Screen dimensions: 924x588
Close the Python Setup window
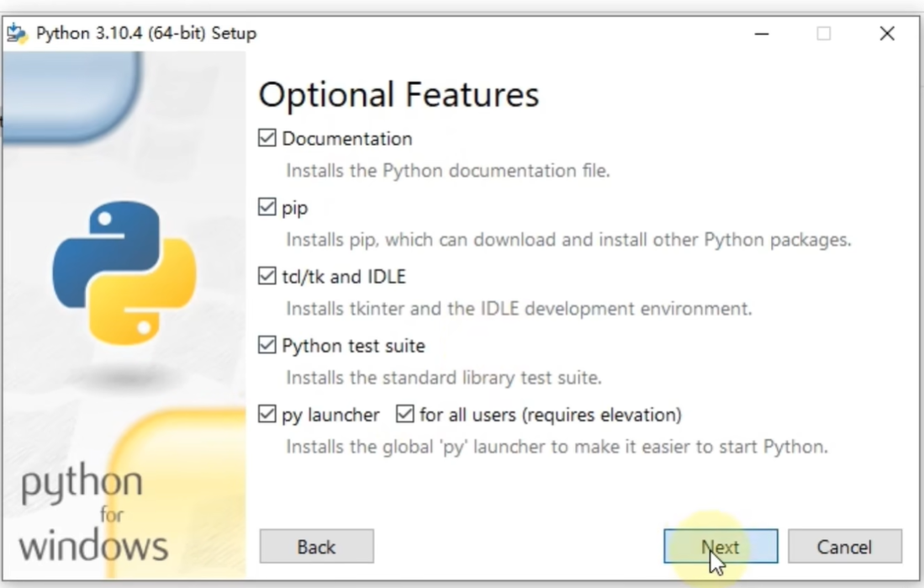point(887,34)
